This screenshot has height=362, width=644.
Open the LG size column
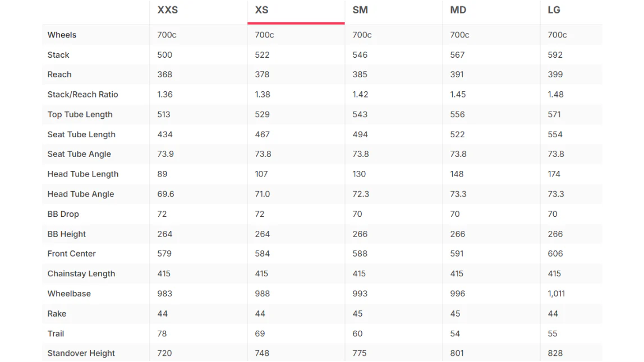[554, 10]
